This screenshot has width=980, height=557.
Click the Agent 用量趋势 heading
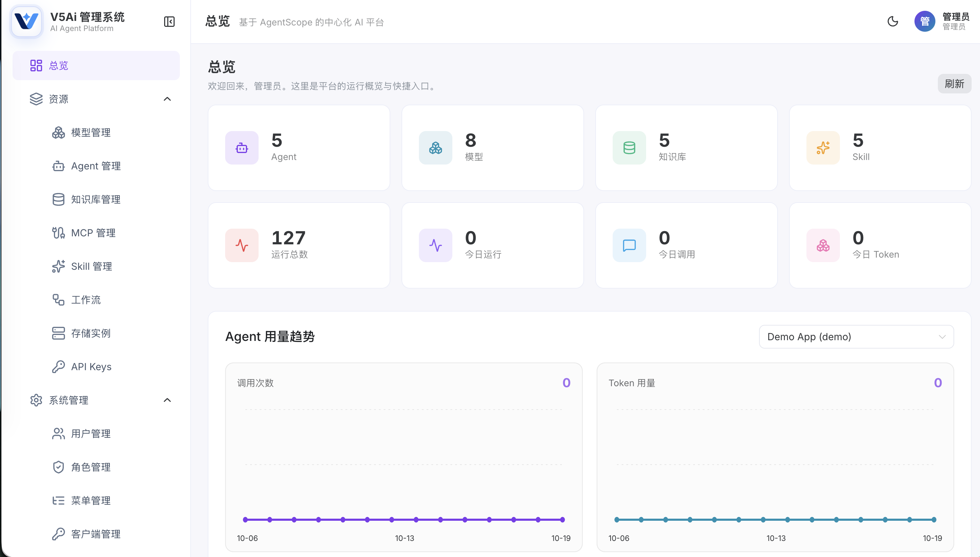270,337
